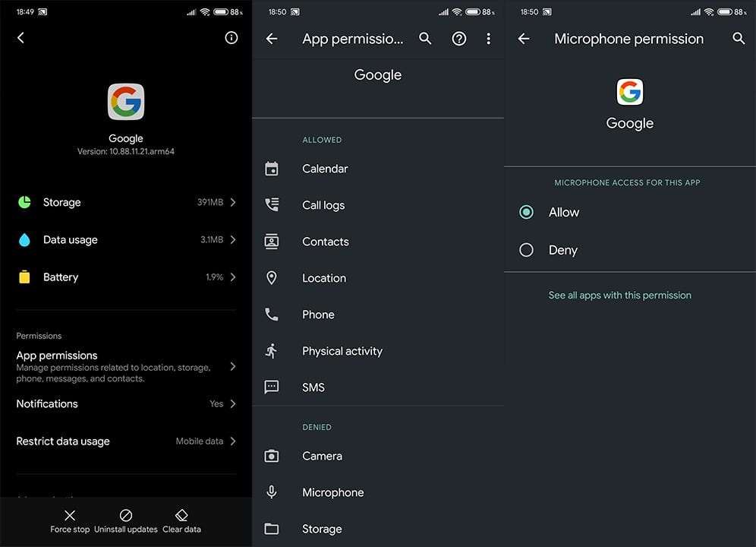Open Location permission entry
Image resolution: width=756 pixels, height=547 pixels.
click(x=324, y=278)
